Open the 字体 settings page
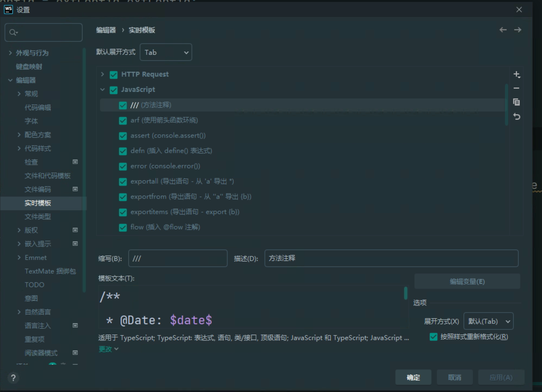The image size is (542, 392). [x=31, y=121]
